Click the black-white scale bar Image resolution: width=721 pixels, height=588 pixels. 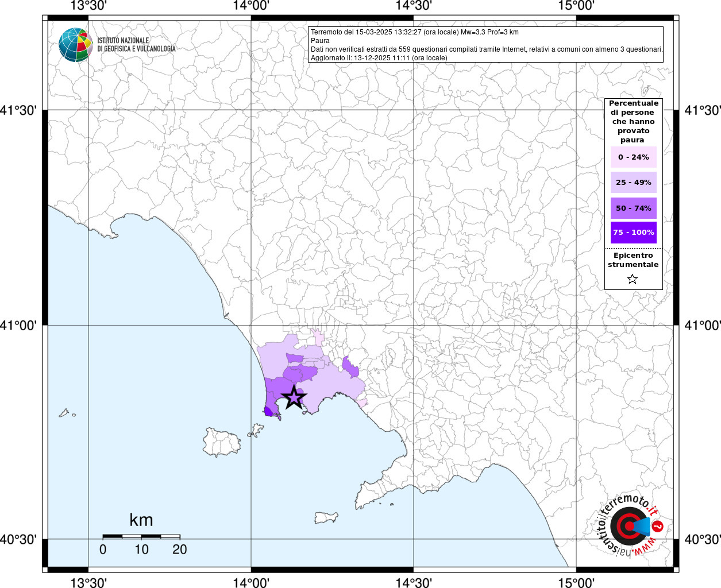pos(141,536)
